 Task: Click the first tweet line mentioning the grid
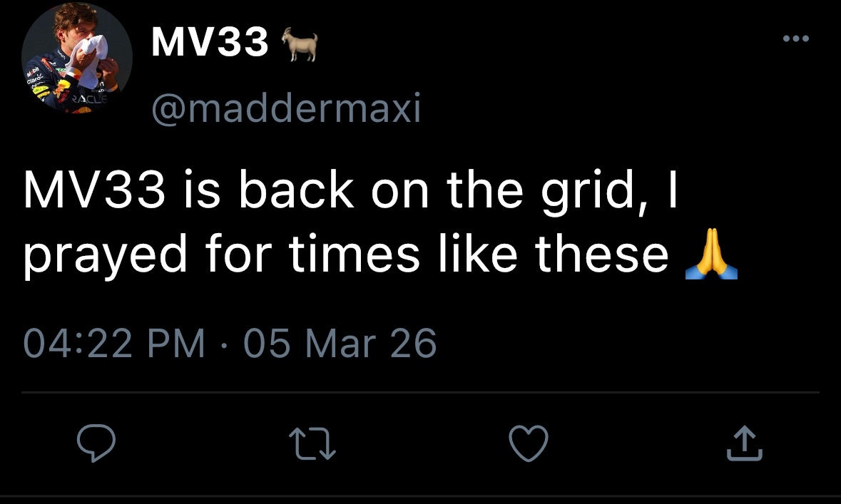(350, 192)
